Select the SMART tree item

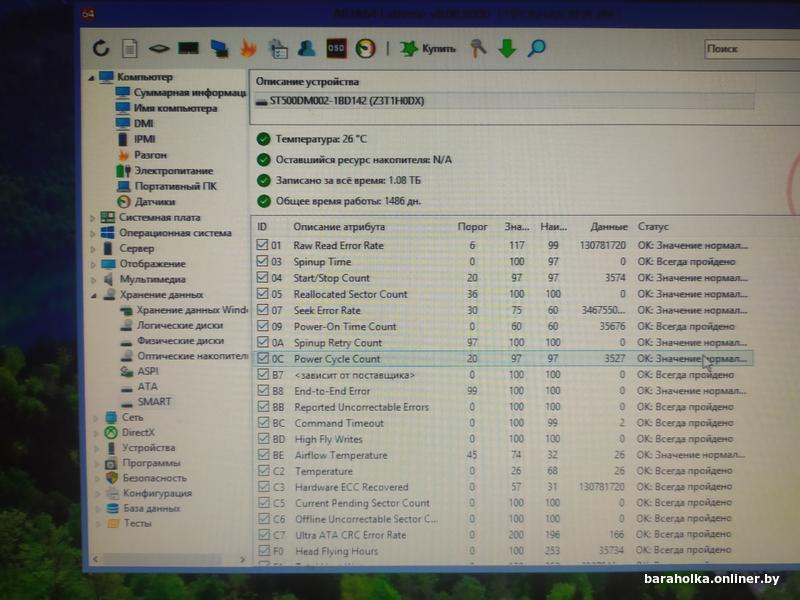155,402
